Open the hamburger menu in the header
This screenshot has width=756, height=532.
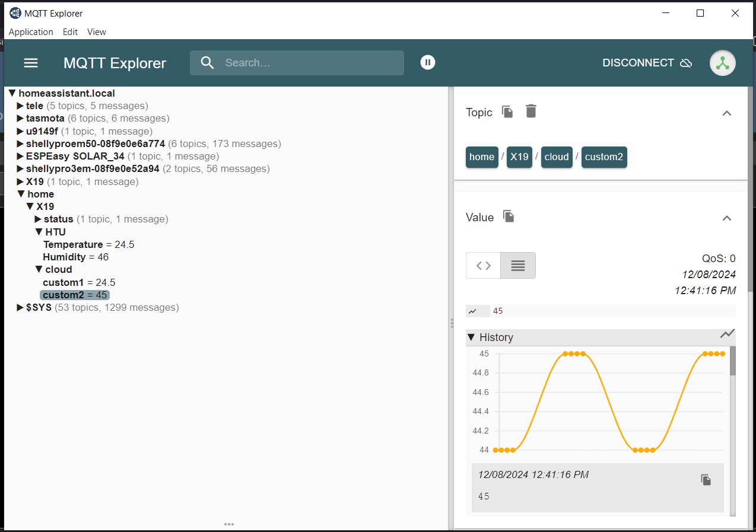[31, 63]
